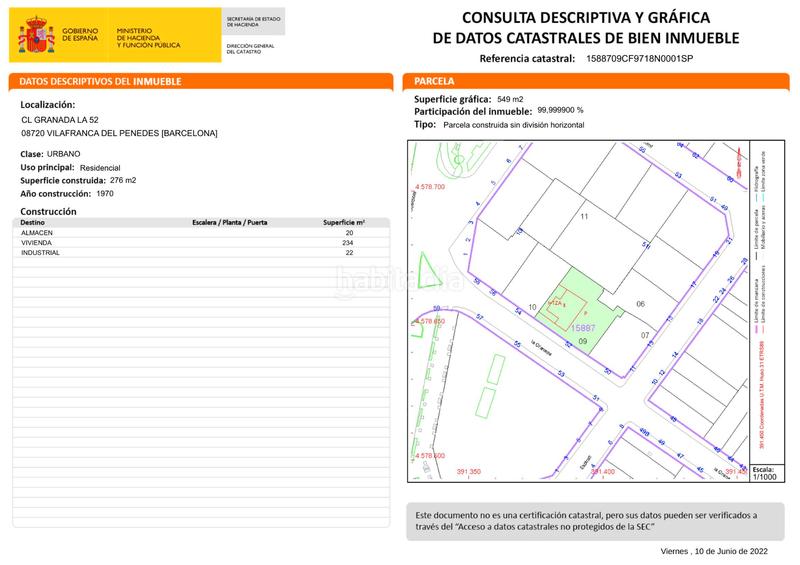Image resolution: width=800 pixels, height=565 pixels.
Task: Click the Escala 1/1000 scale box
Action: 765,473
